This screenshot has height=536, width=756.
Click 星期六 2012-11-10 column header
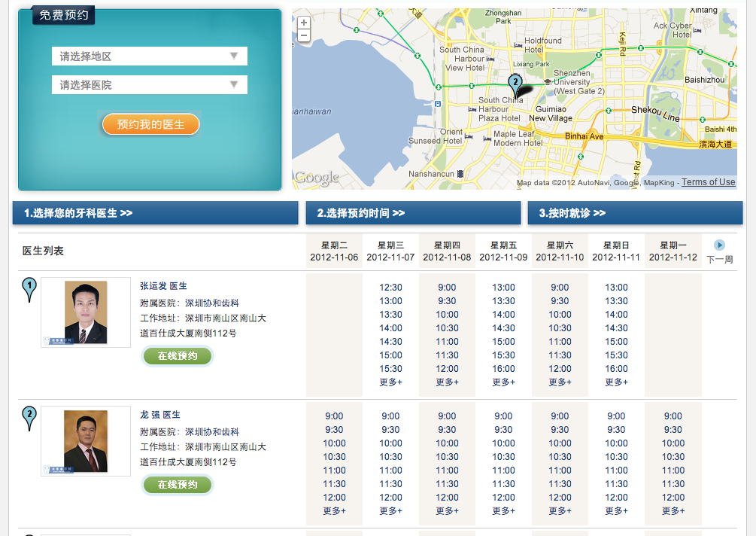tap(560, 251)
